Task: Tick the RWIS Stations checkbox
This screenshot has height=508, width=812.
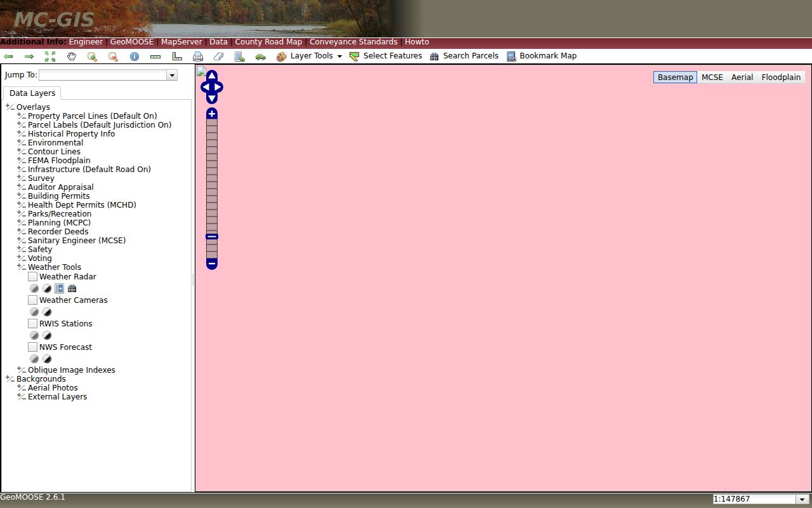Action: pos(33,324)
